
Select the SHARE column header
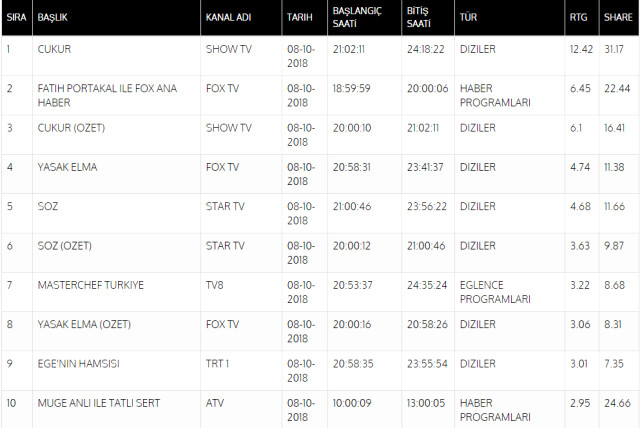click(618, 19)
